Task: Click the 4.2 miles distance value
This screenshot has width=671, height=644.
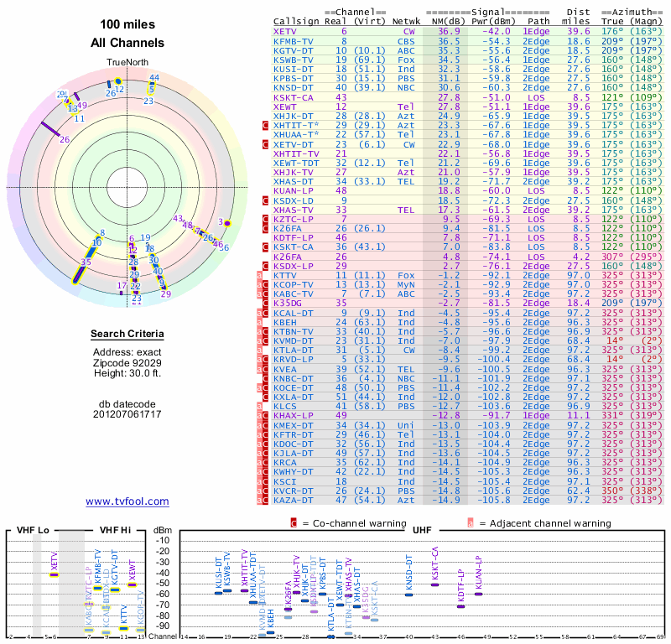Action: tap(581, 257)
